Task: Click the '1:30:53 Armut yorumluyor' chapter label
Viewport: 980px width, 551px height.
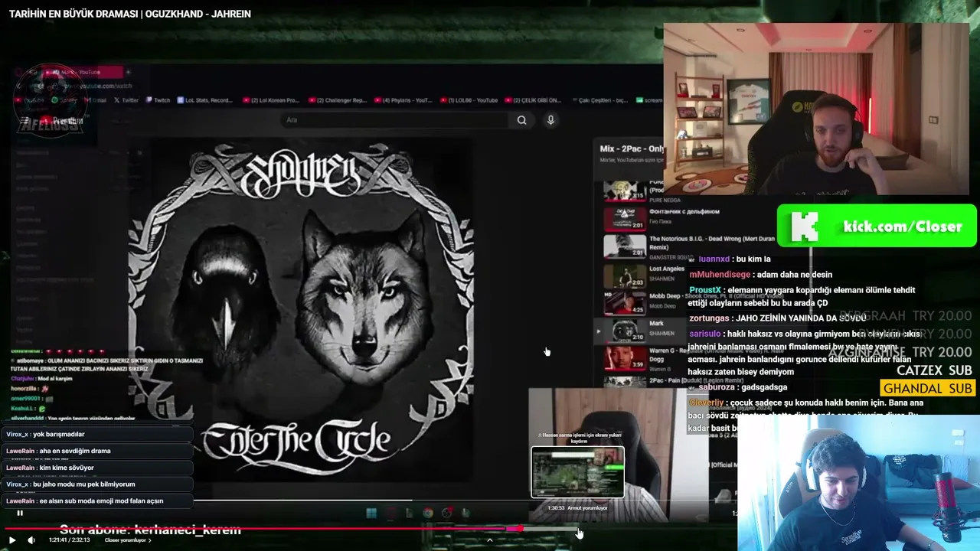Action: coord(577,507)
